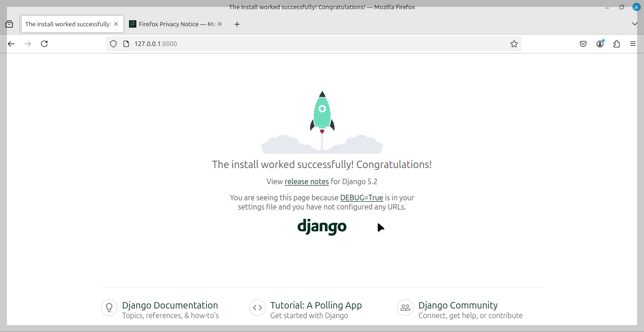Open the release notes link

point(307,181)
